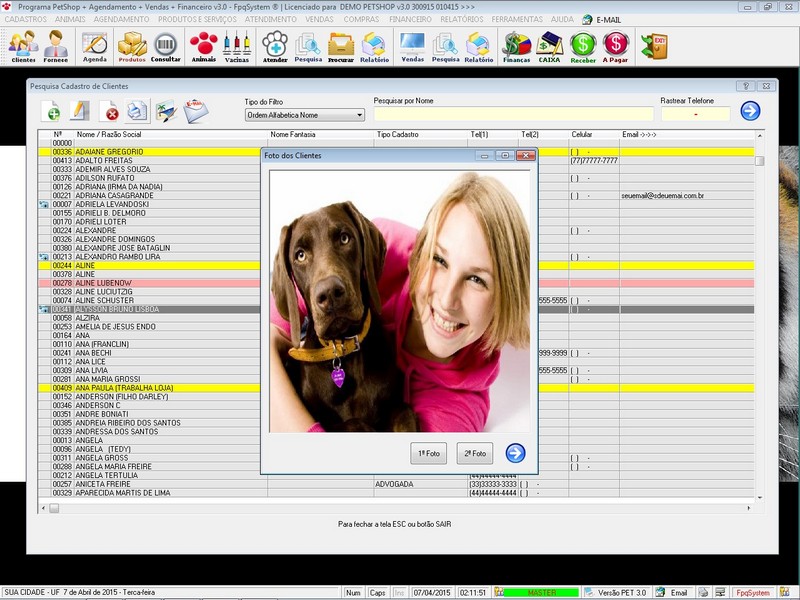
Task: Click the red A Pagar dollar icon
Action: (615, 46)
